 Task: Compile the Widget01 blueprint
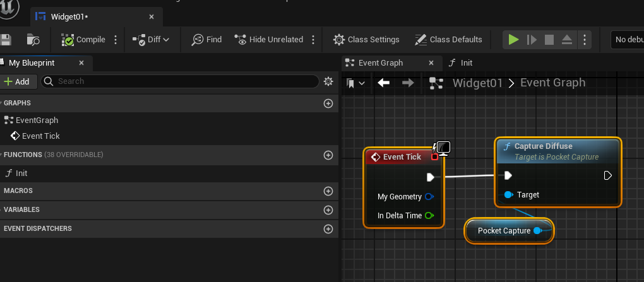pyautogui.click(x=83, y=40)
